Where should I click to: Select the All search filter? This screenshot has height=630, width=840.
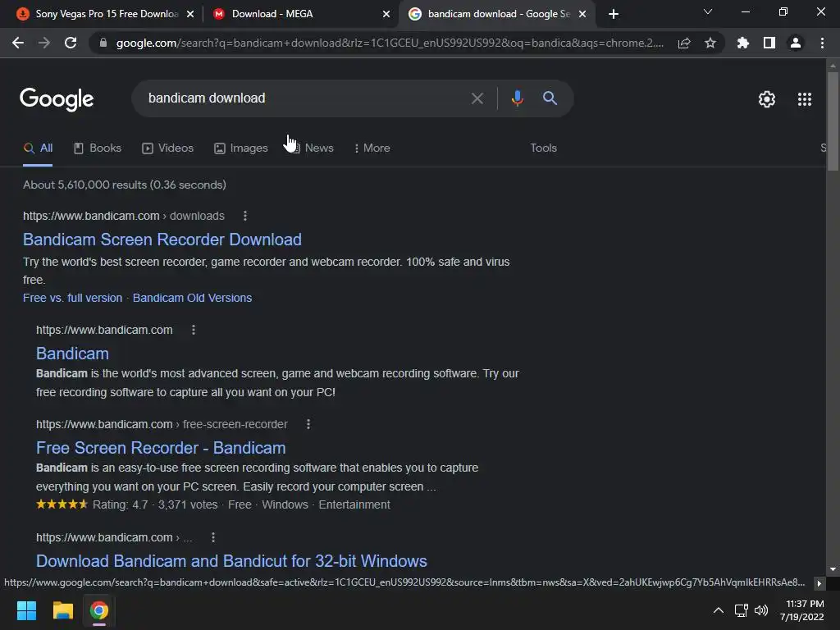(x=38, y=148)
